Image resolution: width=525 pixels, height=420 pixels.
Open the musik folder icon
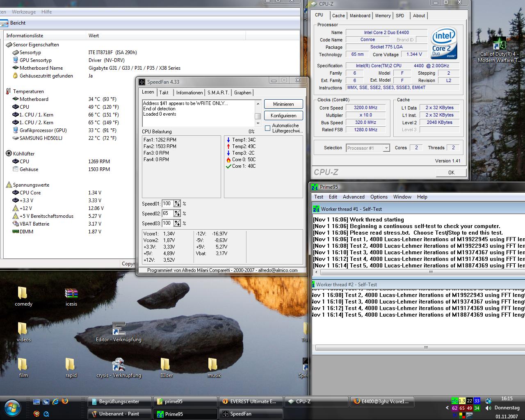pyautogui.click(x=214, y=367)
